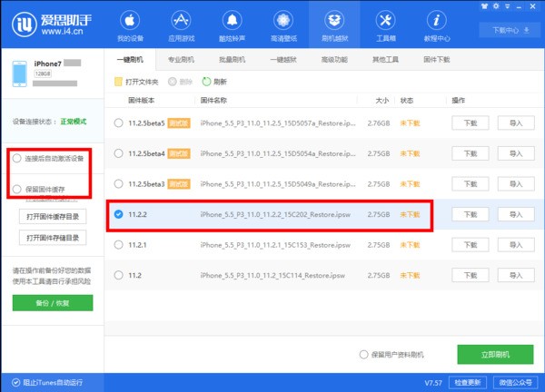This screenshot has height=392, width=545.
Task: Toggle the 保留固件缓存 option
Action: (x=18, y=189)
